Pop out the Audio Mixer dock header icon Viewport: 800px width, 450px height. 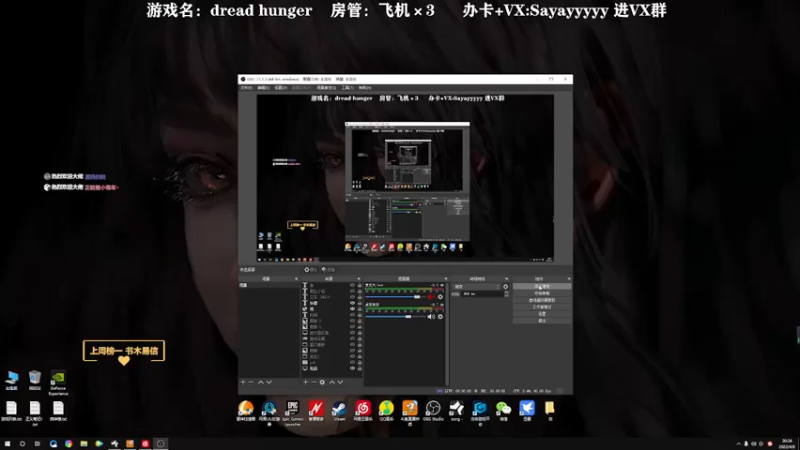point(445,279)
